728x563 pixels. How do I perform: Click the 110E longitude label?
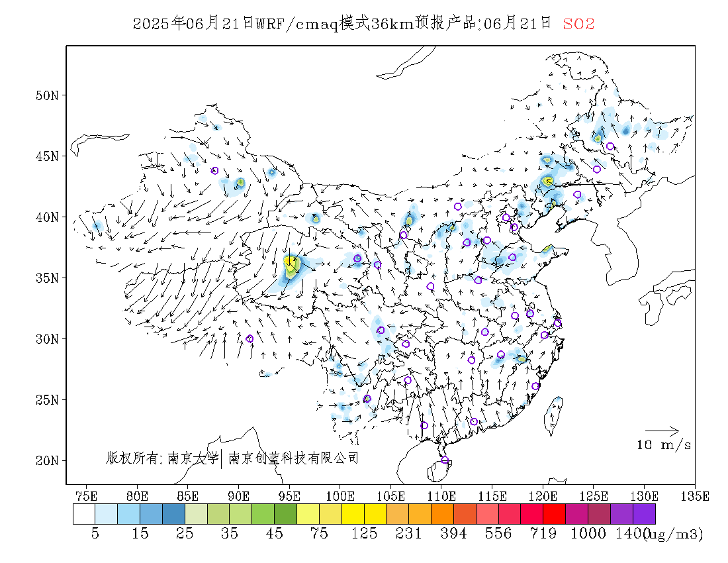point(441,497)
